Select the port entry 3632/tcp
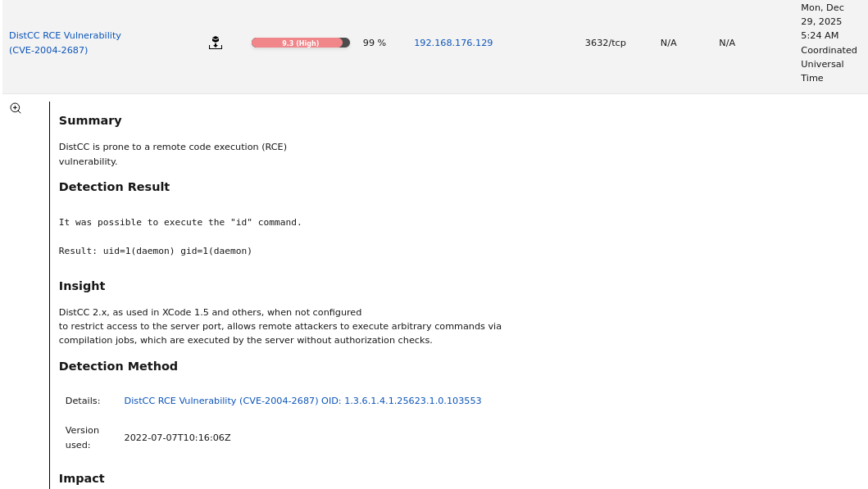This screenshot has height=489, width=868. coord(605,43)
